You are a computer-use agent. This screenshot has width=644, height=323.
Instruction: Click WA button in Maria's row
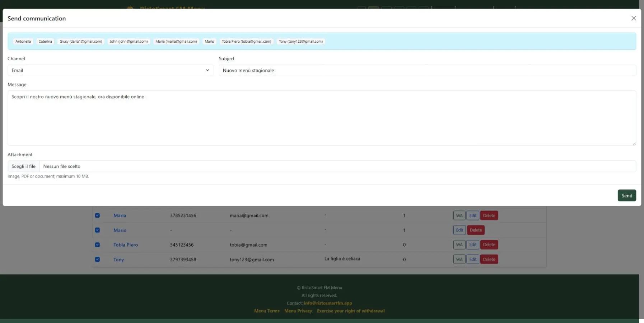[459, 215]
